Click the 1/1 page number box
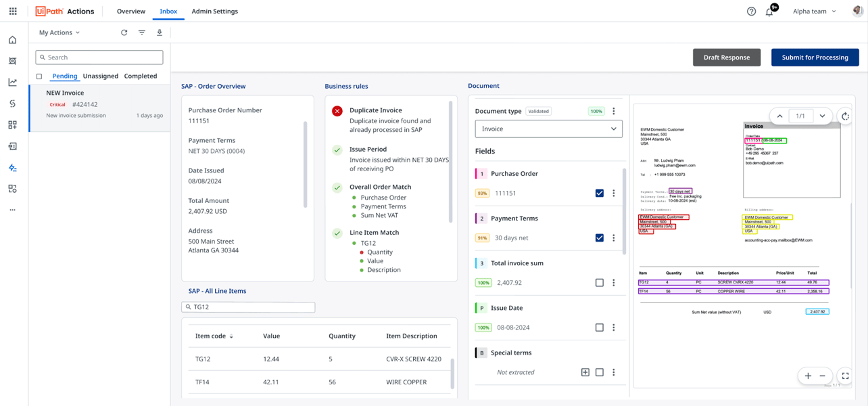Image resolution: width=868 pixels, height=406 pixels. (800, 116)
